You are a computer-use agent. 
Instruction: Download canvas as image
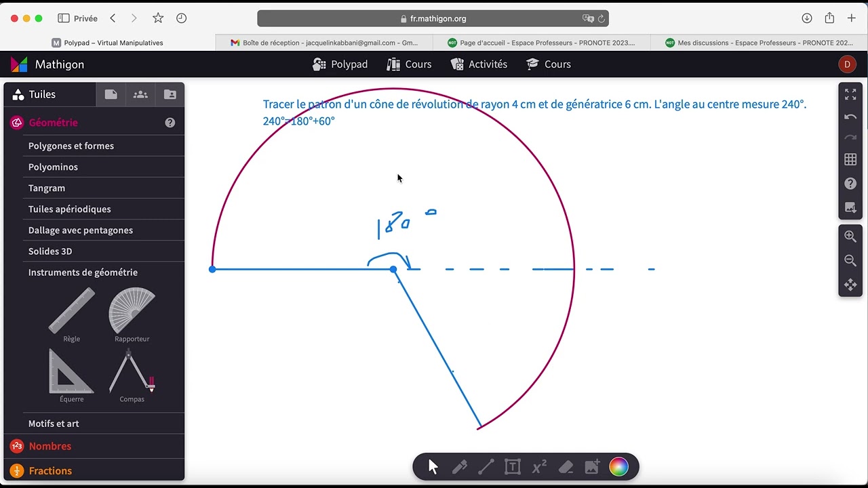click(x=850, y=208)
